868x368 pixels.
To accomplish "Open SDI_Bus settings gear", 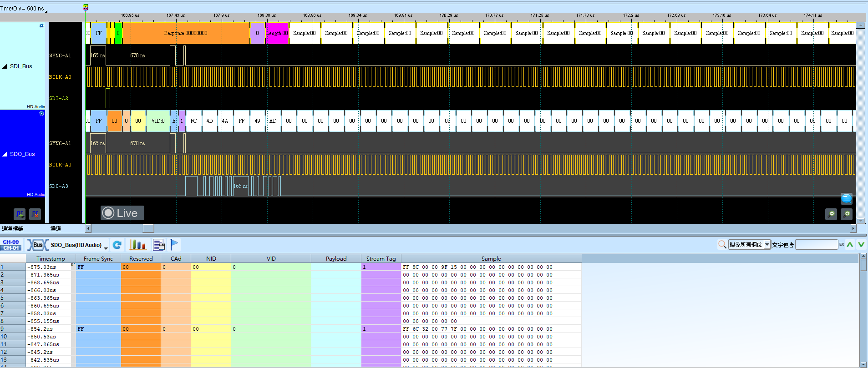I will tap(41, 25).
